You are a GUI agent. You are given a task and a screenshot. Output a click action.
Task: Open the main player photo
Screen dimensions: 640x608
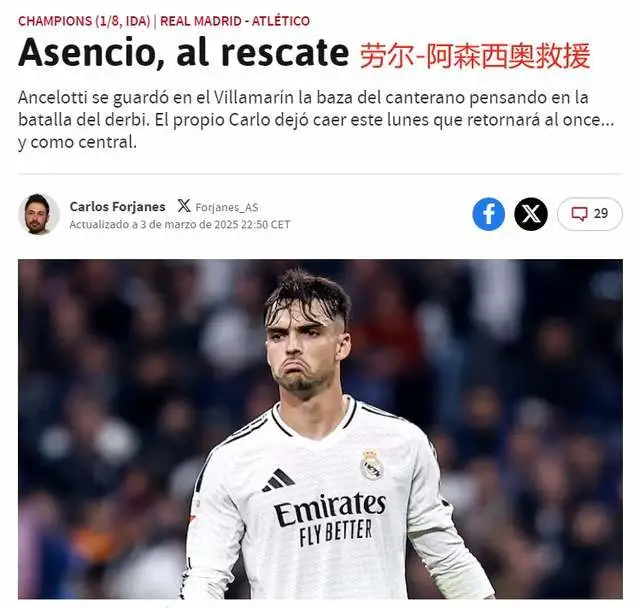tap(320, 429)
